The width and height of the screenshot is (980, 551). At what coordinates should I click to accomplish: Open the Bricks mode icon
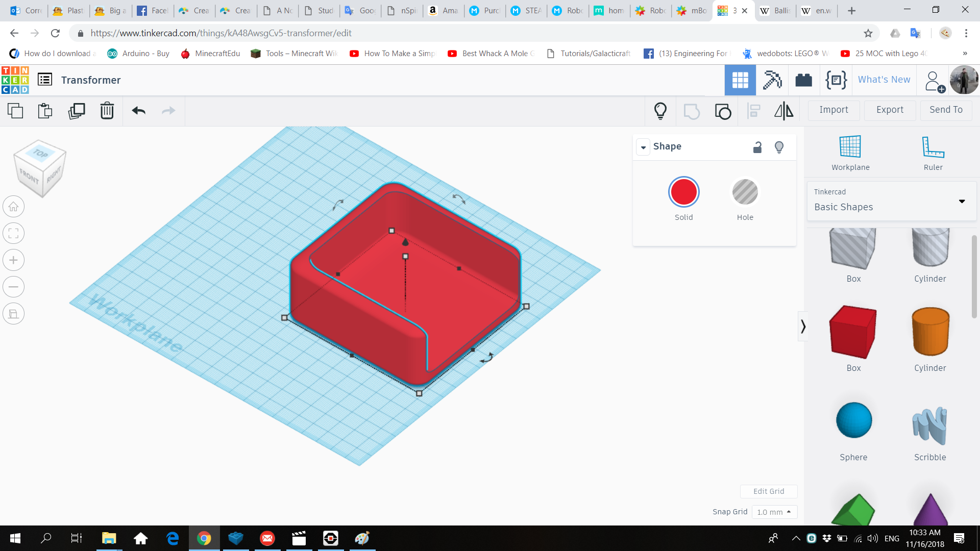pyautogui.click(x=803, y=80)
